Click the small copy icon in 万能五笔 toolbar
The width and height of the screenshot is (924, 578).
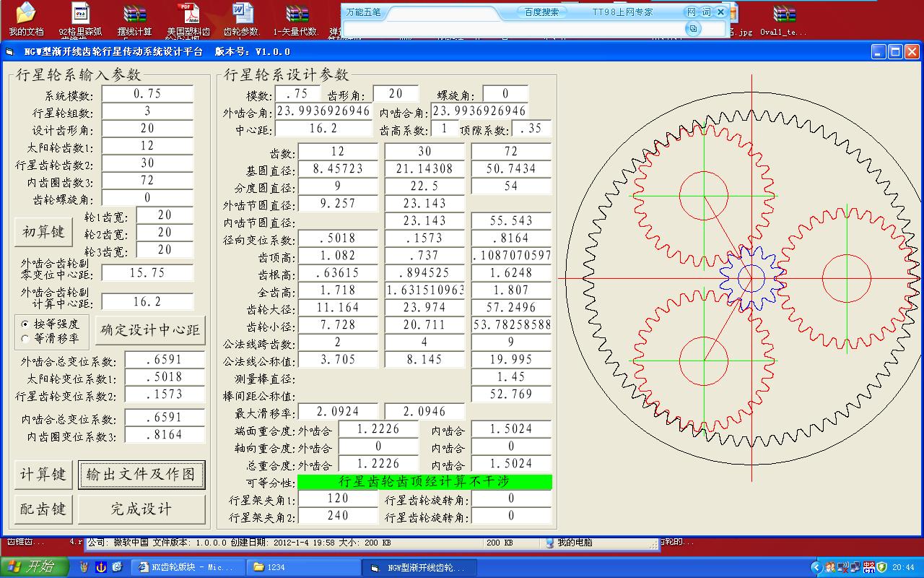coord(692,28)
